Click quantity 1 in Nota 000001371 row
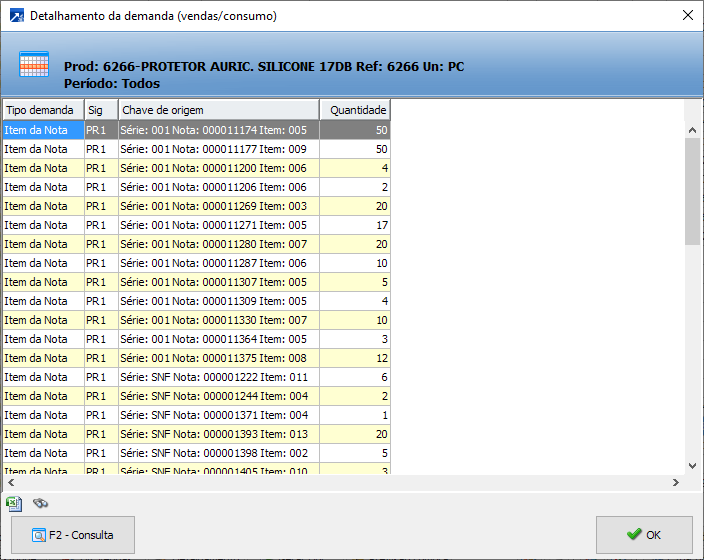The width and height of the screenshot is (704, 560). [355, 415]
